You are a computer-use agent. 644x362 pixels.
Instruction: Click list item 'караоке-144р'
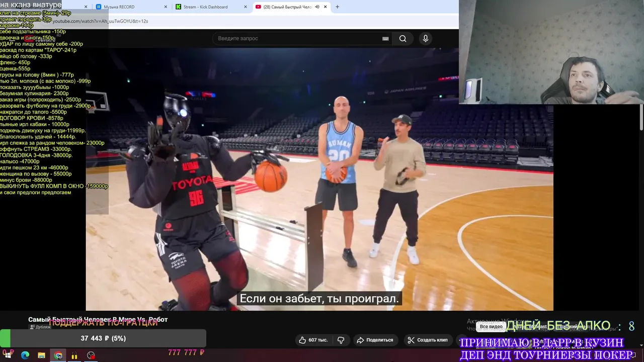(x=17, y=25)
